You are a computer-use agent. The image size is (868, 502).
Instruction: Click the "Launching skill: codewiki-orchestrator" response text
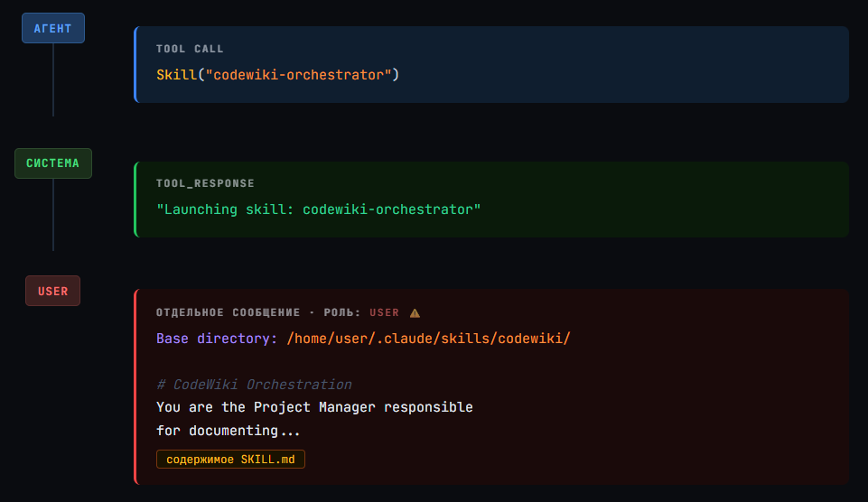318,209
